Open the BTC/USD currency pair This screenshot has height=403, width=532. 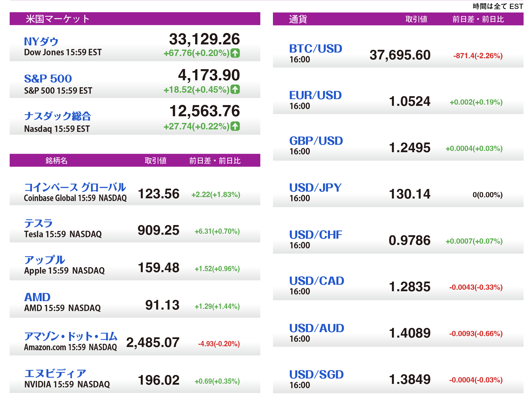click(316, 49)
